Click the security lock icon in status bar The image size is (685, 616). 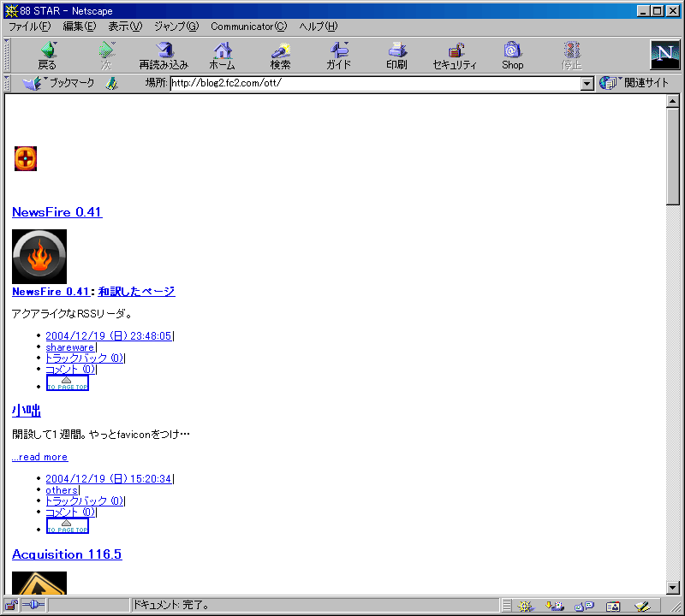coord(11,605)
